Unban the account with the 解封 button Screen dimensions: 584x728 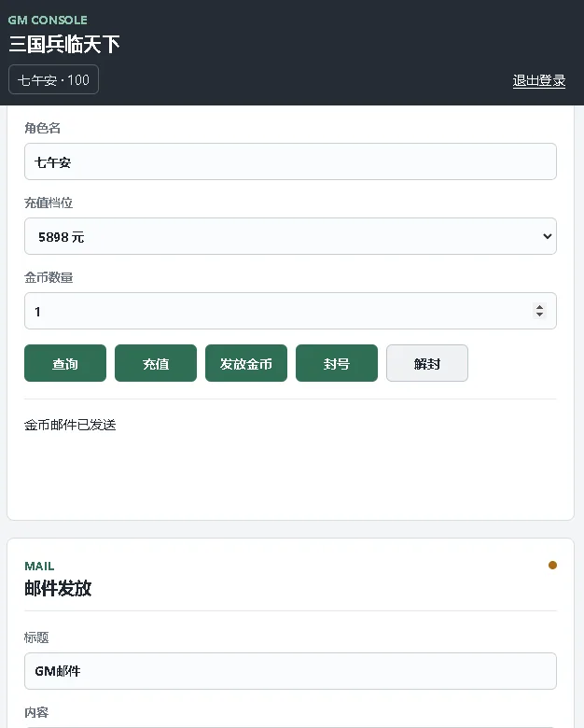click(x=427, y=363)
